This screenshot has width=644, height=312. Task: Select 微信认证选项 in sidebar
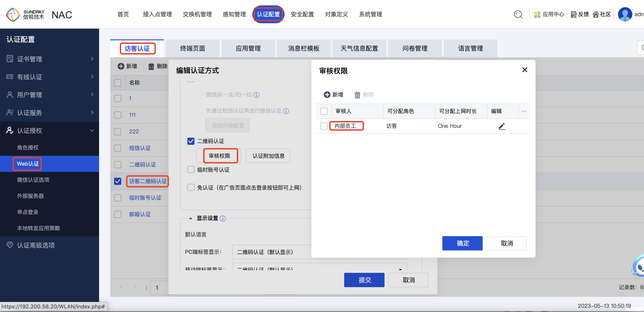[33, 180]
